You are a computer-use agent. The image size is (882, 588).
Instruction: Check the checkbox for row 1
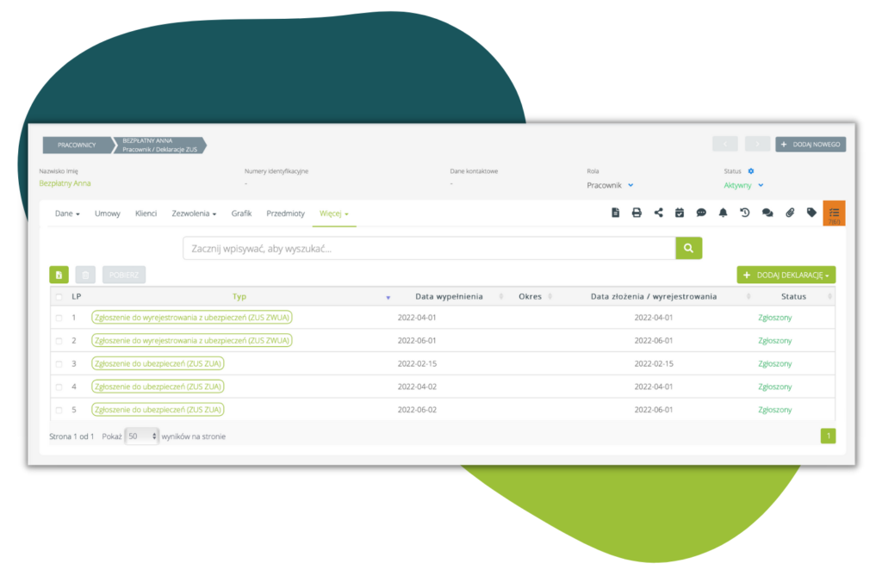coord(59,318)
